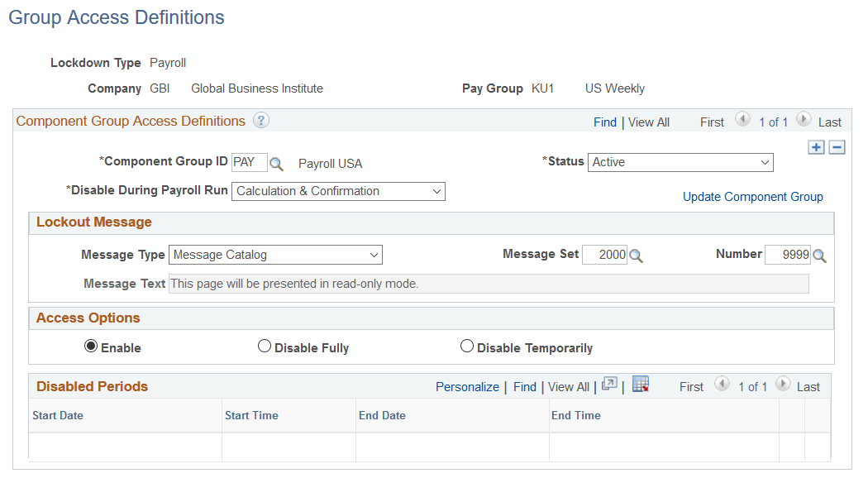Click the empty Start Date field

124,447
